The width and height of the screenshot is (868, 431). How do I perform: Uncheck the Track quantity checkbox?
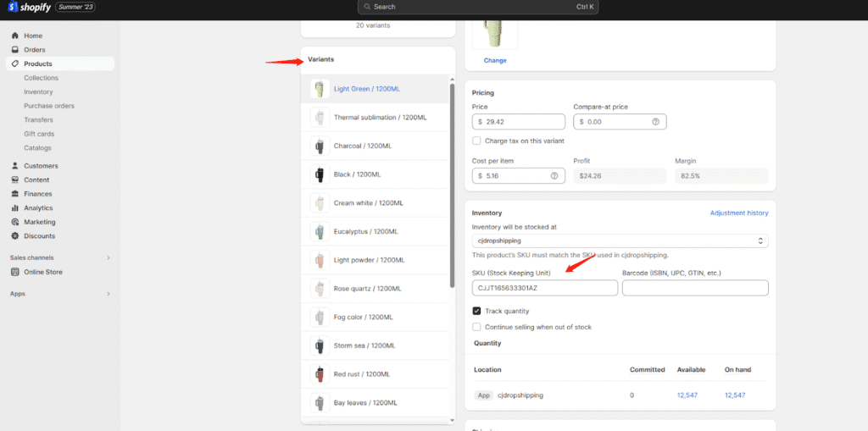[x=477, y=311]
